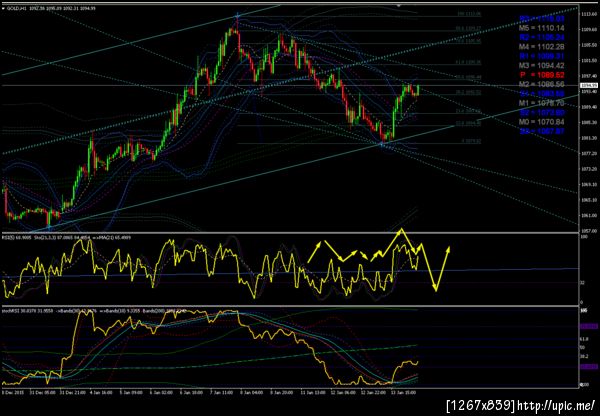The height and width of the screenshot is (416, 600).
Task: Click the 1077.20 price scale label
Action: 589,153
